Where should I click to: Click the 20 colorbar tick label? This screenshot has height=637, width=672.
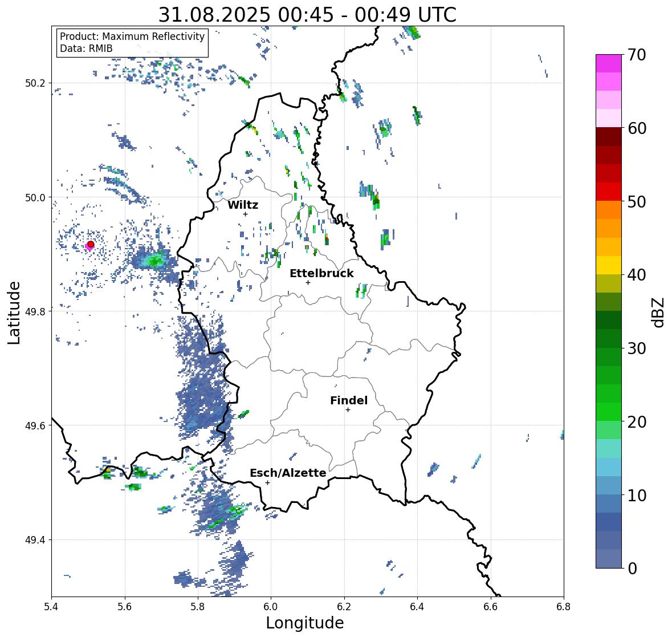(637, 422)
